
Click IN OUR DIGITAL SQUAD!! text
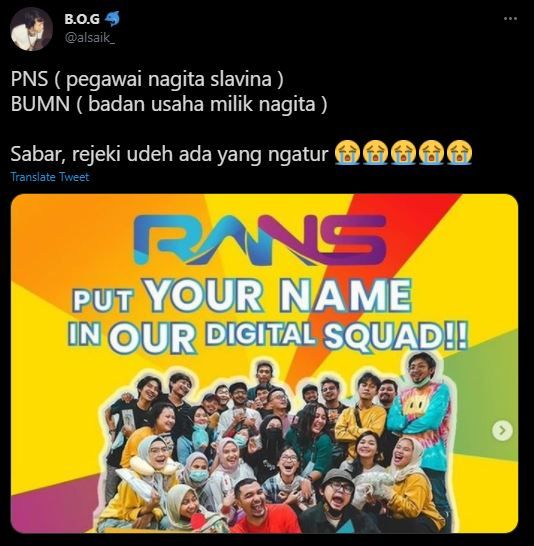tap(267, 335)
